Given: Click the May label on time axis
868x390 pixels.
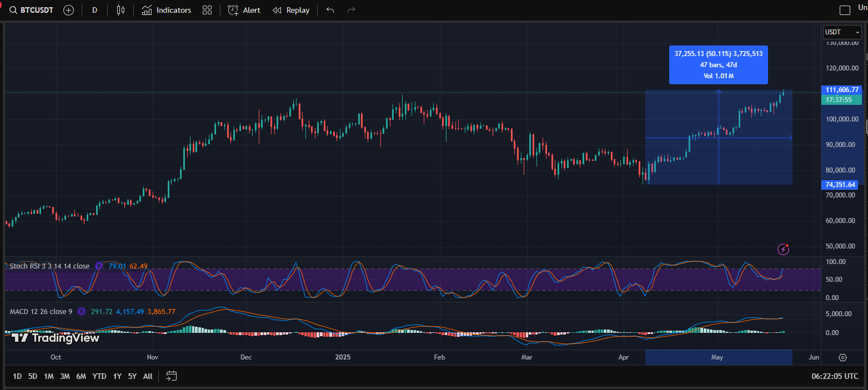Looking at the screenshot, I should tap(717, 357).
